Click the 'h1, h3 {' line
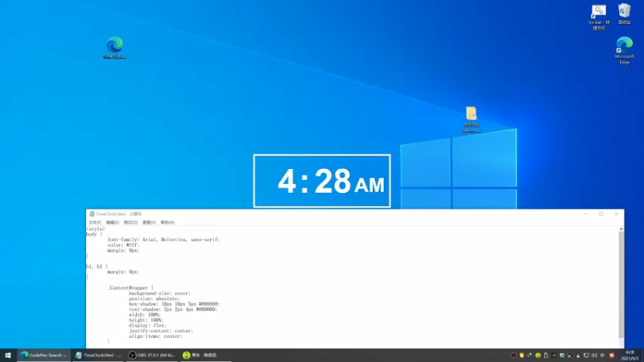644x362 pixels. [97, 266]
